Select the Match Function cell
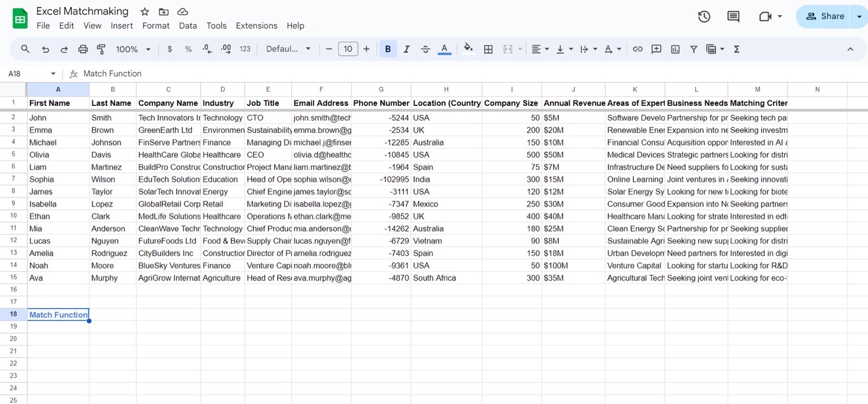This screenshot has height=404, width=868. click(x=58, y=314)
